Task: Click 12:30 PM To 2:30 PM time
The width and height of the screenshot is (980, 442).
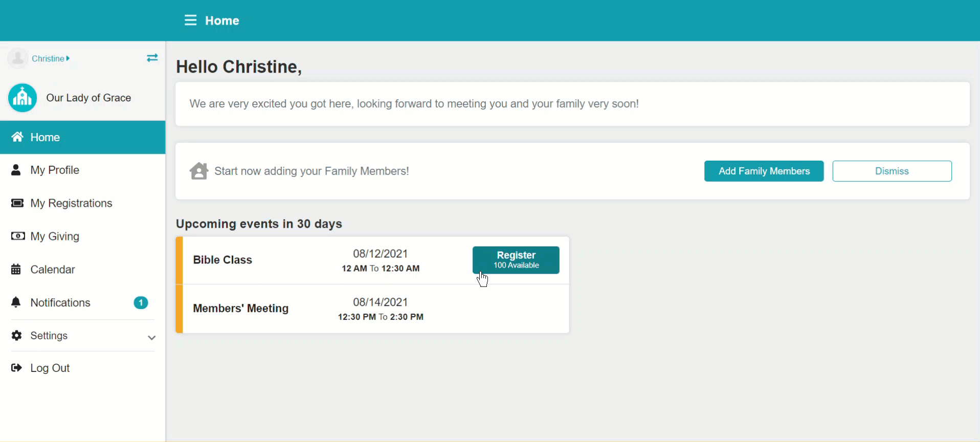Action: coord(381,317)
